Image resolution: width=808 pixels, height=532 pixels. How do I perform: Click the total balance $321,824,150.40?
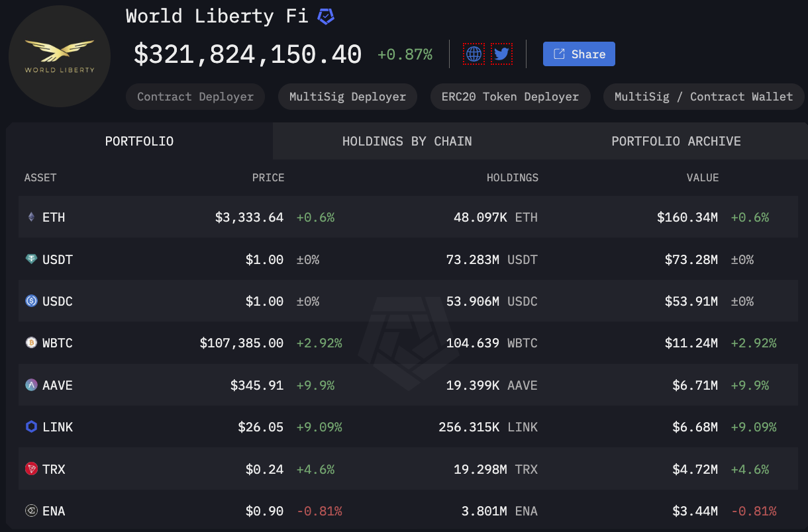click(x=248, y=54)
